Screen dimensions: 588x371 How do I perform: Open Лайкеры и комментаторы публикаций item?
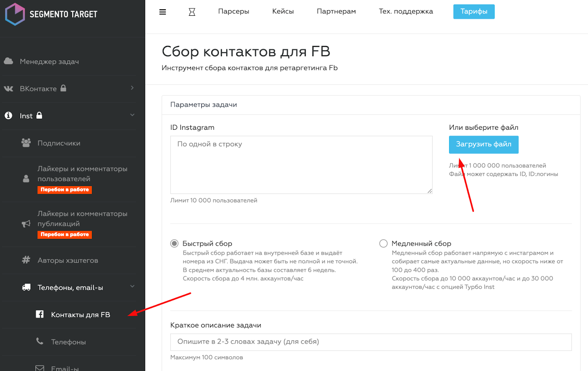point(82,218)
